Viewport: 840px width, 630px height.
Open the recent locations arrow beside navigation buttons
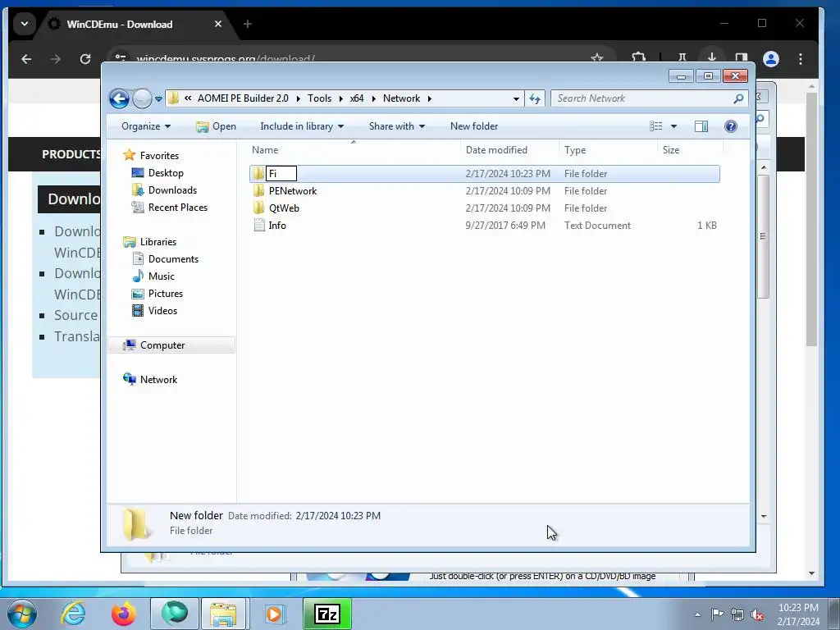click(x=158, y=99)
